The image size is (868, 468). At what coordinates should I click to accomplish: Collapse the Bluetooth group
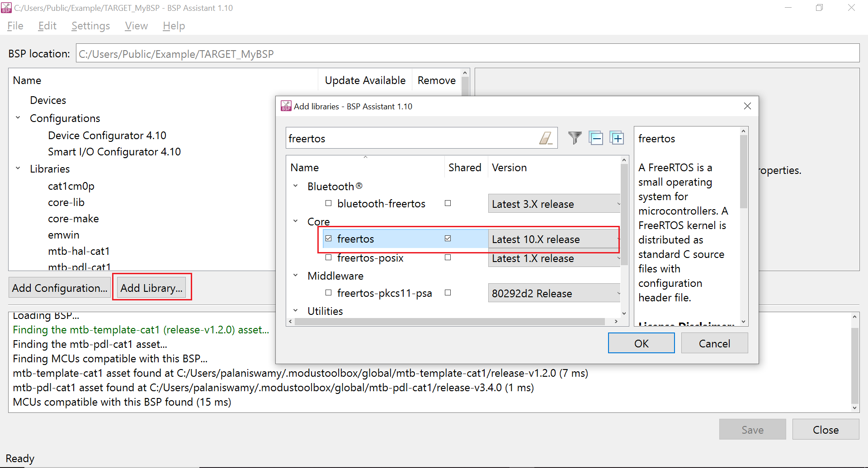click(x=296, y=186)
